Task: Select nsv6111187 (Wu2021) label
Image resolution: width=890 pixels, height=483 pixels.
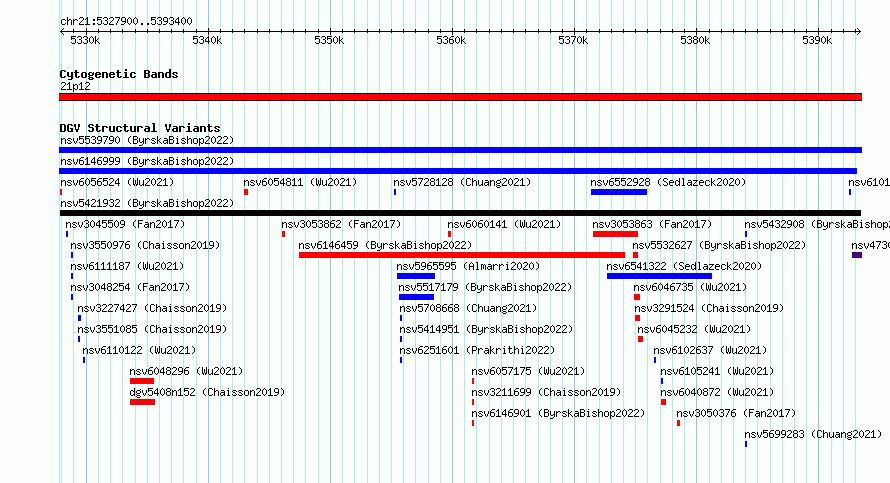Action: click(x=127, y=266)
